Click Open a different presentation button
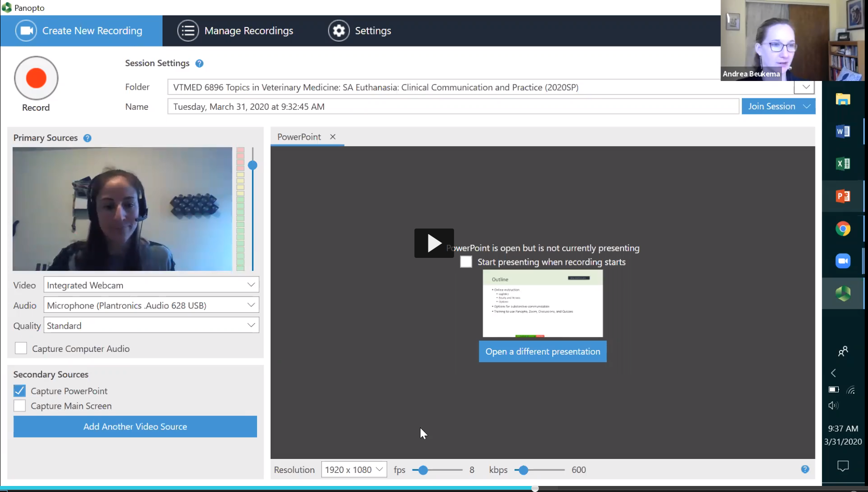The image size is (868, 492). pyautogui.click(x=542, y=351)
